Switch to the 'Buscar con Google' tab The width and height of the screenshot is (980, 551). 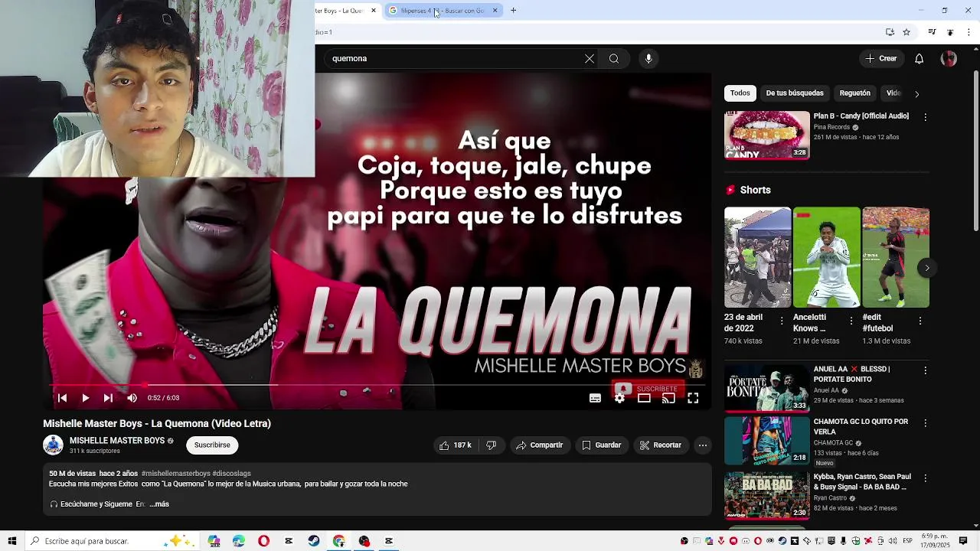[x=441, y=11]
